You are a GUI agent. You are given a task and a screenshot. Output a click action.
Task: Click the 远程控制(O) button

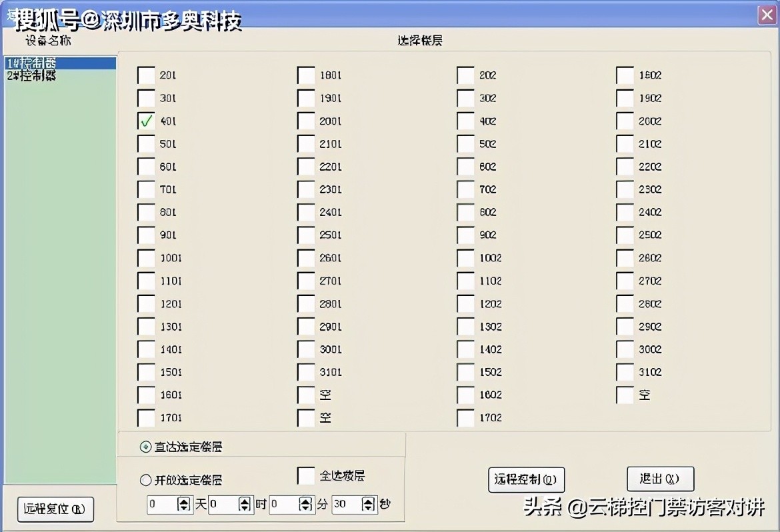pos(526,479)
